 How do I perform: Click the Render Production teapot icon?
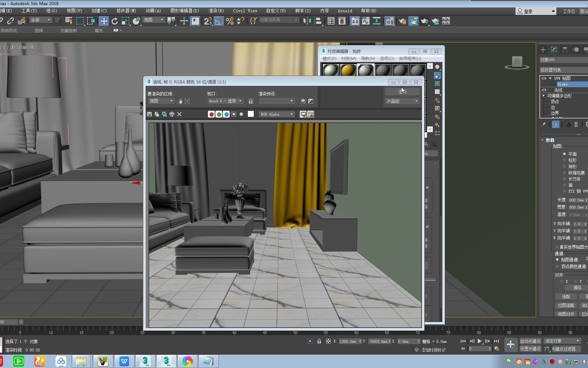coord(424,21)
